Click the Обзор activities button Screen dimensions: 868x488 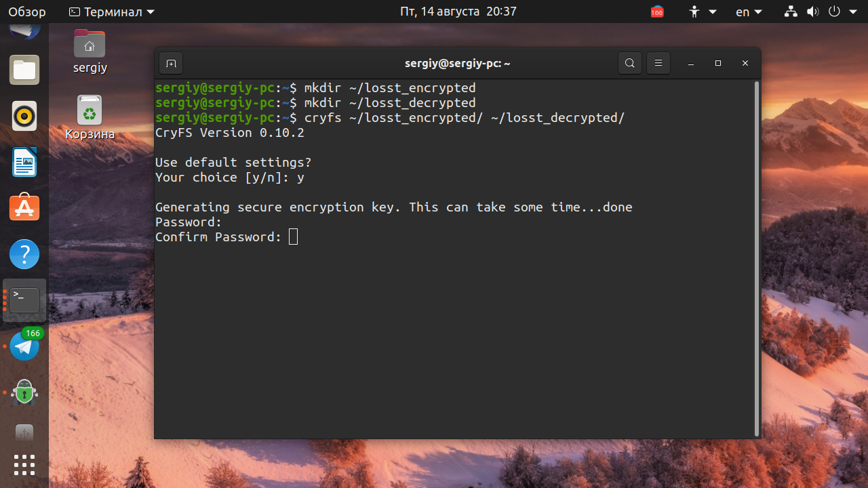pos(27,12)
